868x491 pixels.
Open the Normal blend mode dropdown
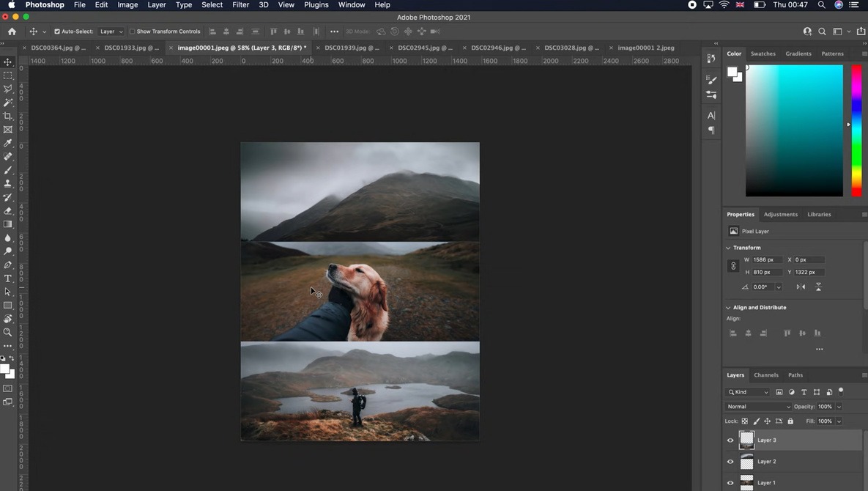pos(758,407)
